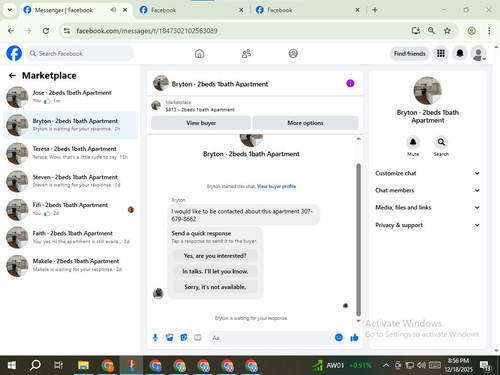The image size is (500, 375).
Task: Open Windows Task View
Action: point(58,365)
